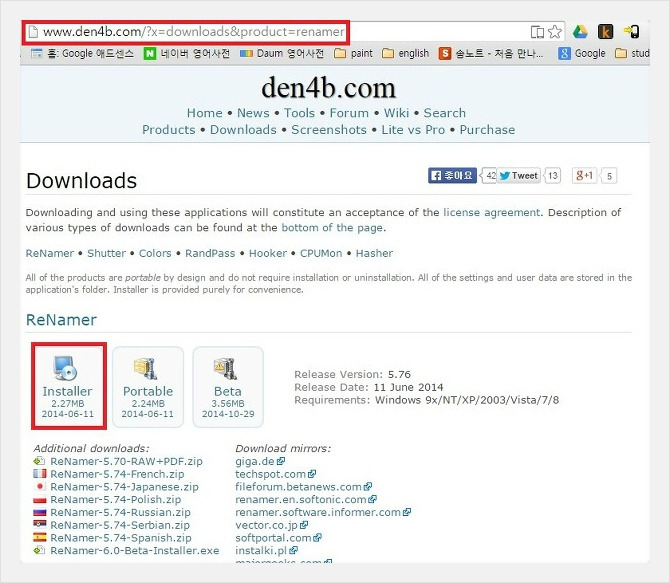Select the Hooker product link
This screenshot has width=670, height=583.
(268, 253)
